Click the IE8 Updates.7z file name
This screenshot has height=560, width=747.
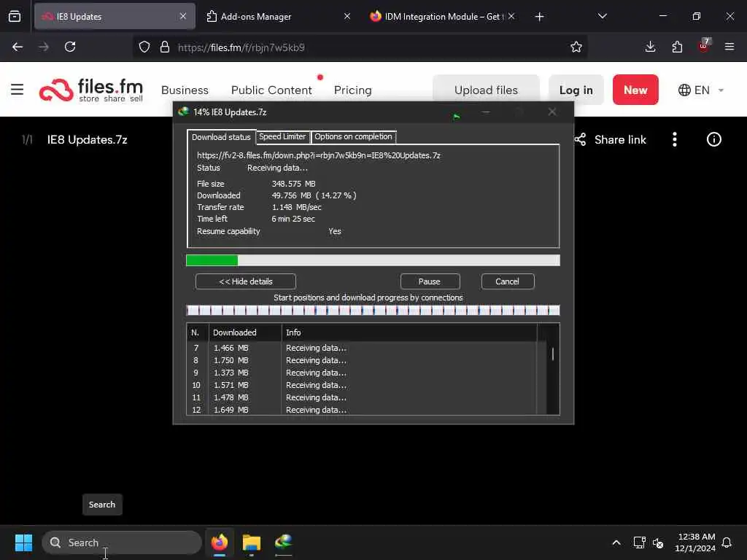(88, 139)
